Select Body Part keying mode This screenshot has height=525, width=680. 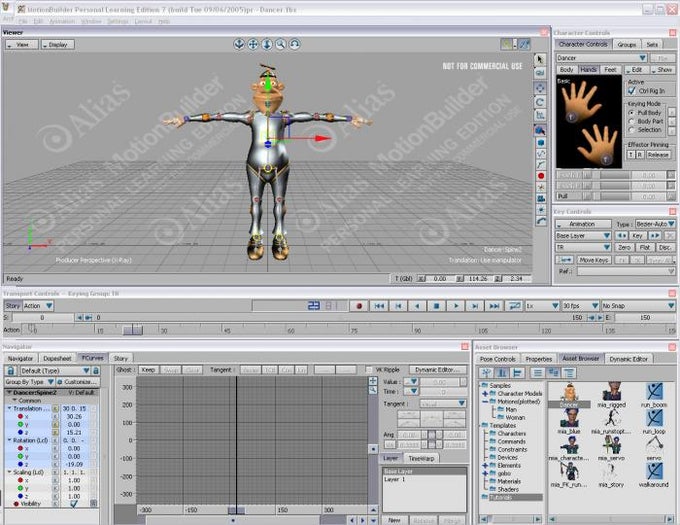click(x=631, y=121)
